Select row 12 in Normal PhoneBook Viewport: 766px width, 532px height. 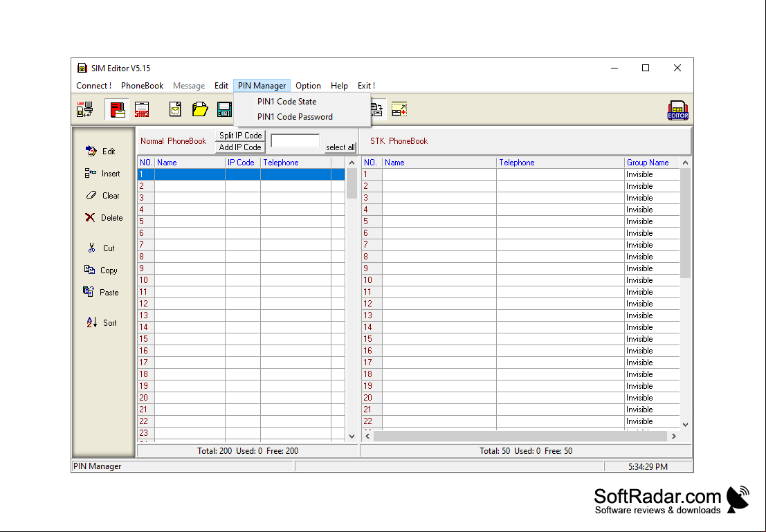click(x=241, y=304)
